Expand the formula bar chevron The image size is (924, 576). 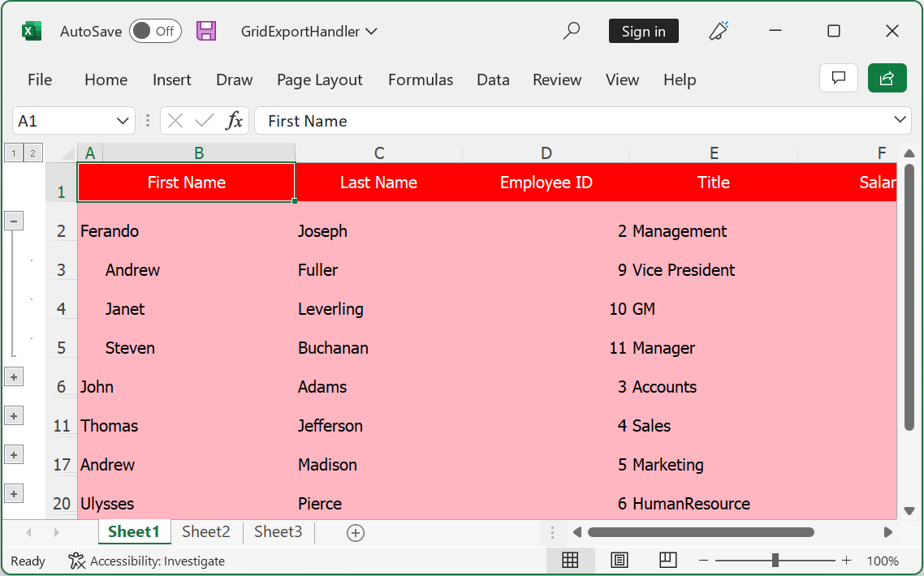click(900, 119)
